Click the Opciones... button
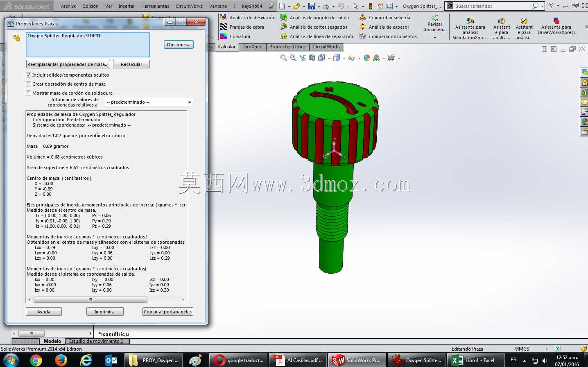588x367 pixels. tap(179, 45)
